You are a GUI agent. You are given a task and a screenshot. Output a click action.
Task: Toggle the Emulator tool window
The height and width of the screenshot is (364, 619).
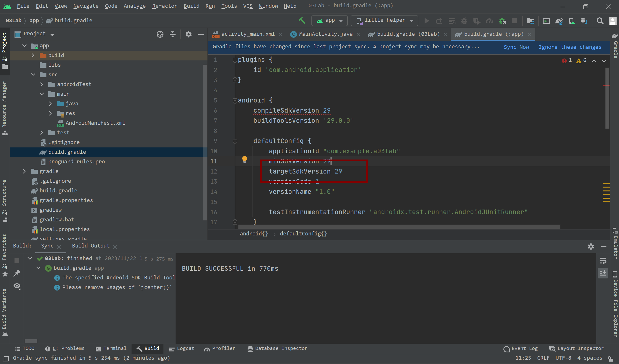(x=615, y=243)
